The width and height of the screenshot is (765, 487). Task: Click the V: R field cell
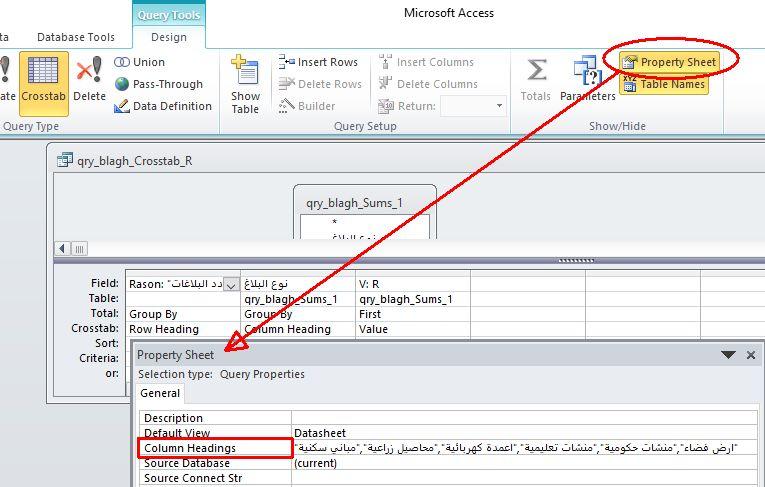tap(413, 284)
